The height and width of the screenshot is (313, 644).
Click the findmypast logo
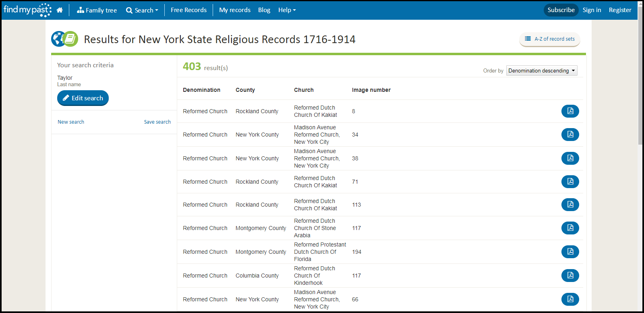coord(27,10)
